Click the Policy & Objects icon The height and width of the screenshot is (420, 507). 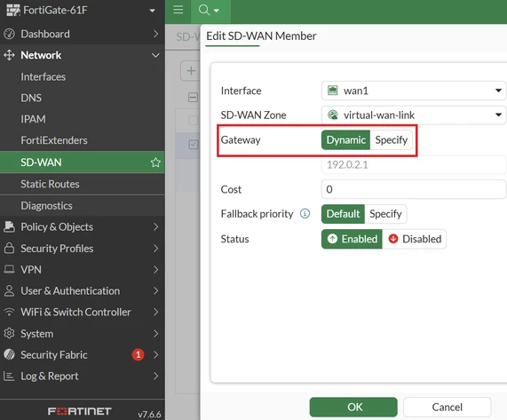pyautogui.click(x=10, y=227)
